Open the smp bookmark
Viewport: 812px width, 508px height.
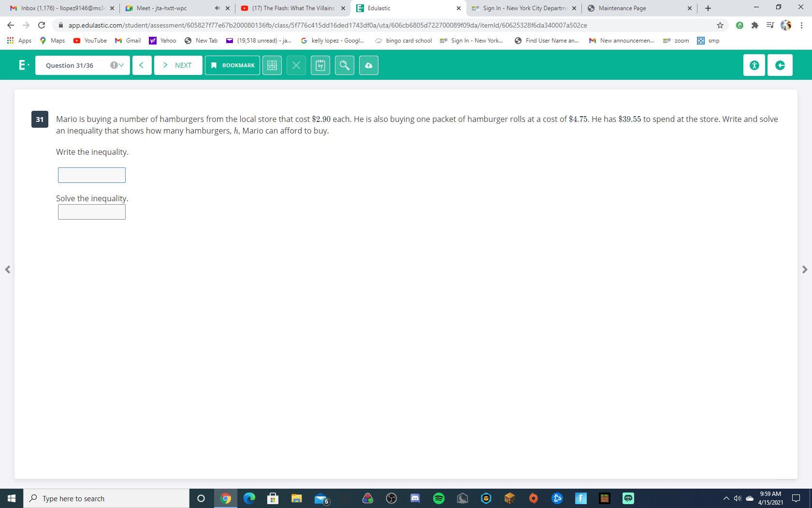pyautogui.click(x=709, y=41)
